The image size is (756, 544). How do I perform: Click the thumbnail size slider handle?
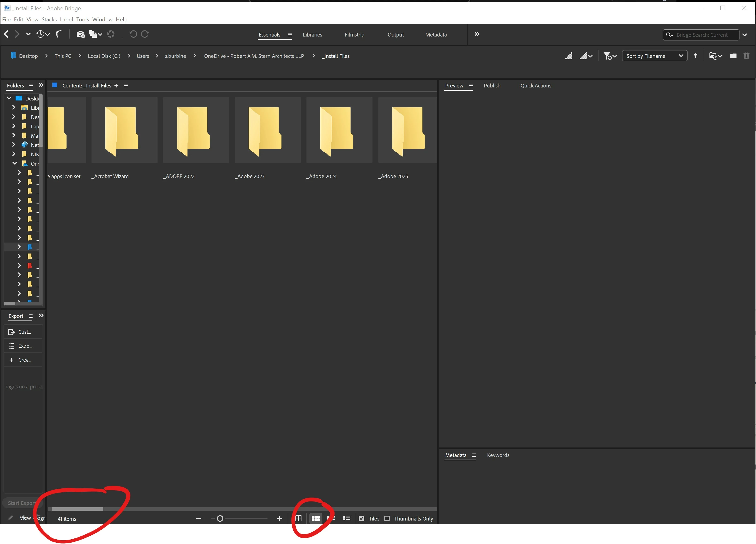pyautogui.click(x=220, y=518)
